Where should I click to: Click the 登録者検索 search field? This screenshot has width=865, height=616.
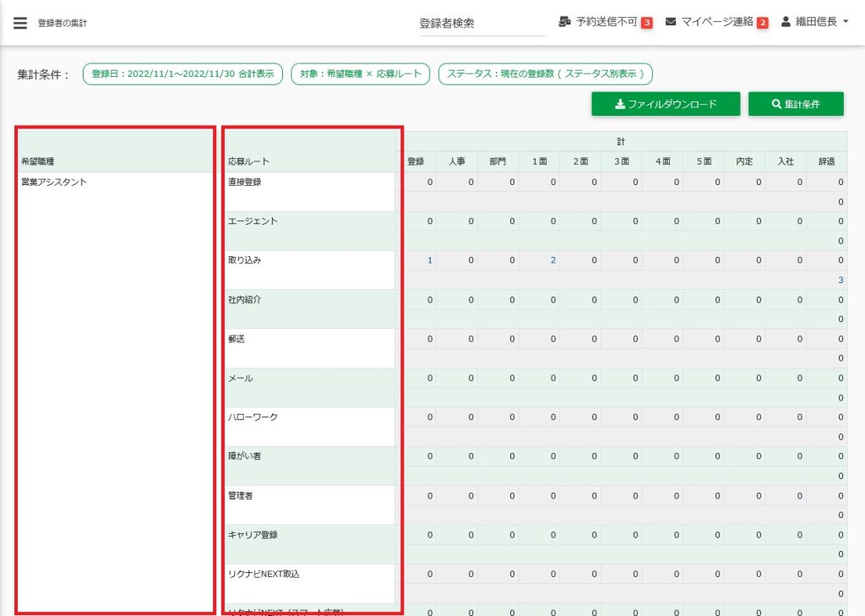click(481, 24)
